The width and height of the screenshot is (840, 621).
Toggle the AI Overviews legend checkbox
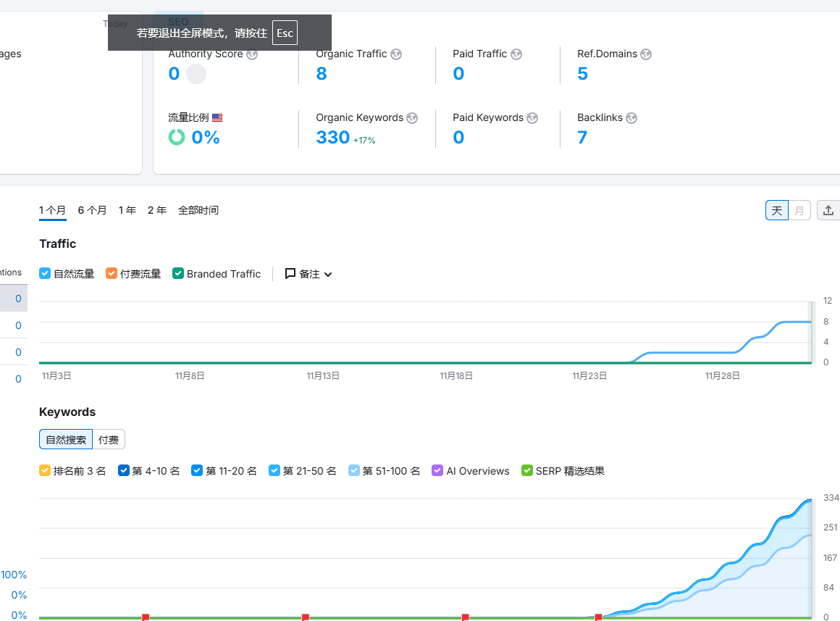(x=437, y=471)
